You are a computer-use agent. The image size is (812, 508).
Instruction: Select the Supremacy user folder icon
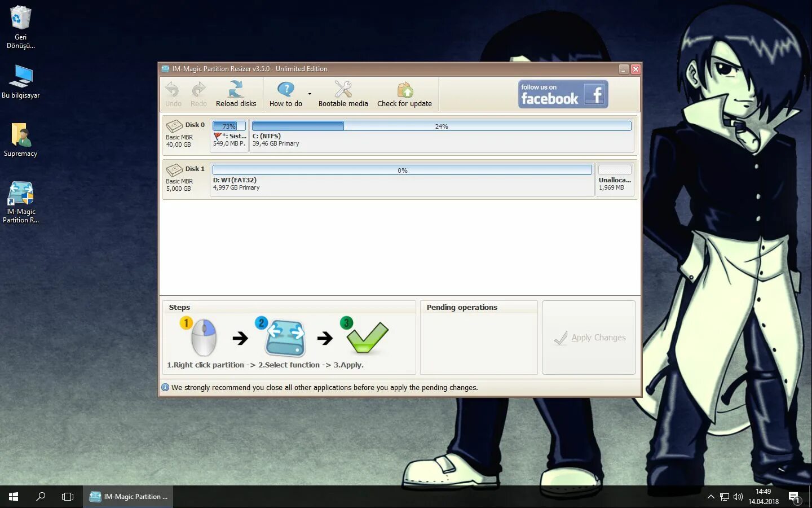pyautogui.click(x=21, y=140)
